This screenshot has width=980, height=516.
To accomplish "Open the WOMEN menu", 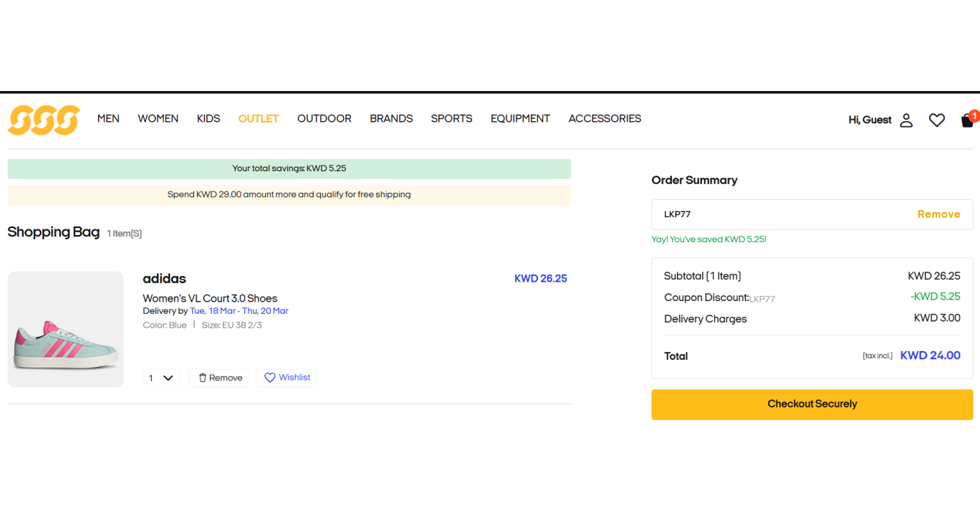I will coord(158,119).
